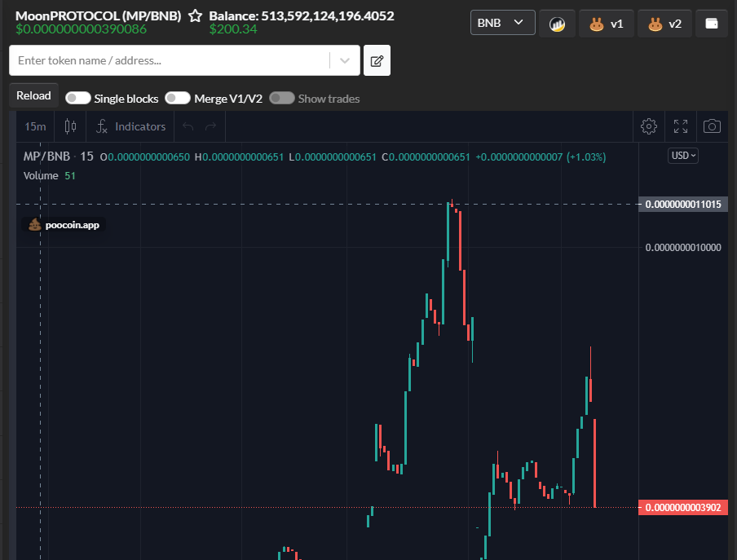Expand the token search dropdown chevron
This screenshot has height=560, width=737.
(x=345, y=60)
